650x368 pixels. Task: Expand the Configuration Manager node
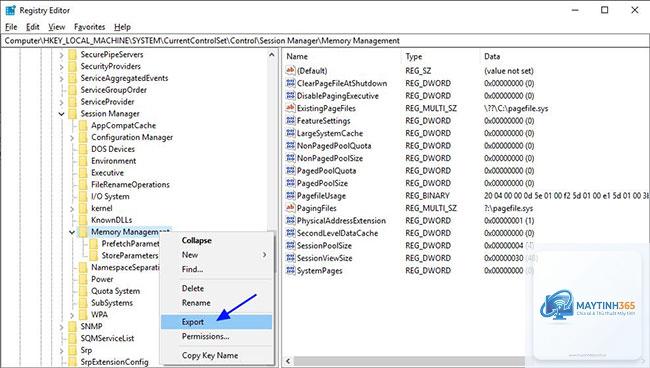pos(72,137)
